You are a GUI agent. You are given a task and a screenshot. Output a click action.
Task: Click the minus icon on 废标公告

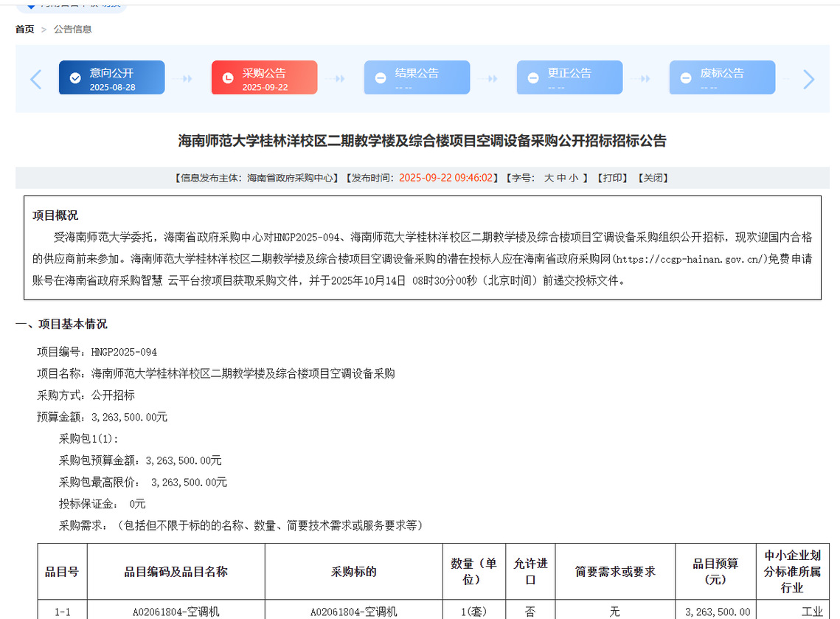tap(686, 78)
